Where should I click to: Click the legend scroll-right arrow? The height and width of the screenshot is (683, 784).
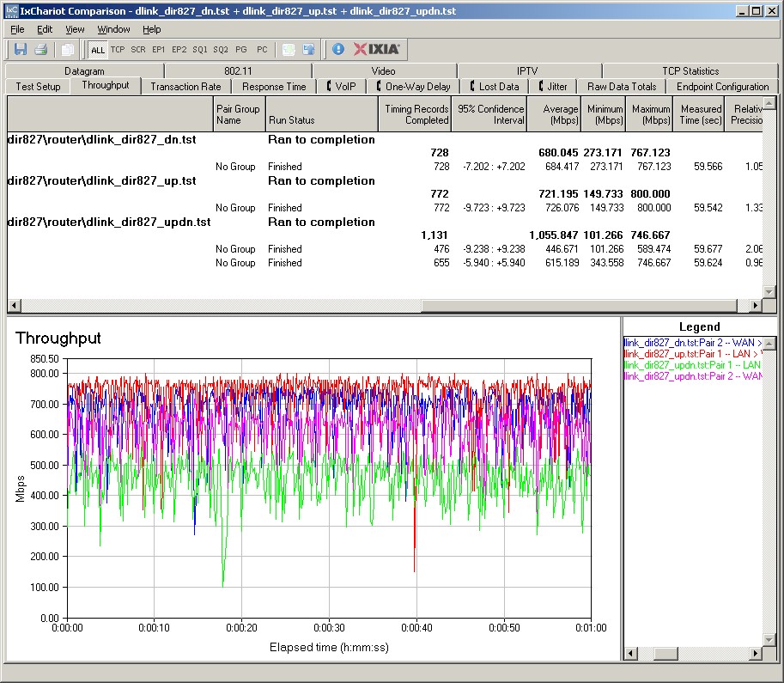(755, 654)
